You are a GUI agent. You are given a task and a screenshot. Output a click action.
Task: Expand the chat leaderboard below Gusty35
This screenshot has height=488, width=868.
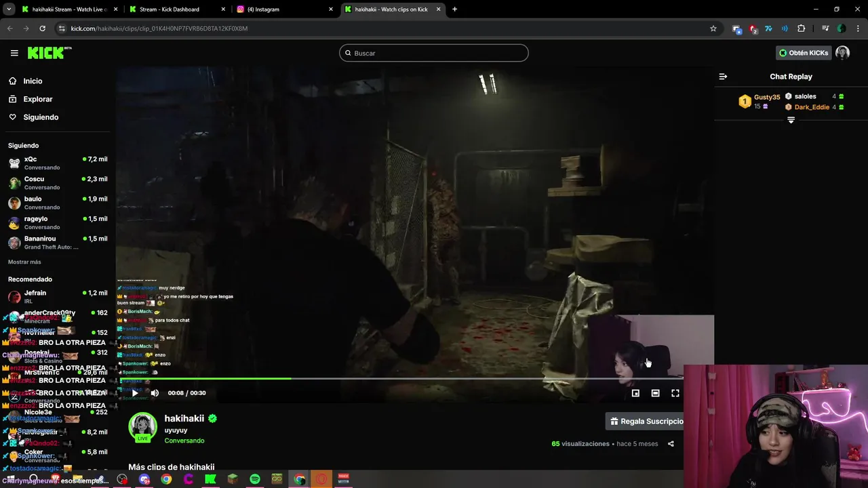791,120
